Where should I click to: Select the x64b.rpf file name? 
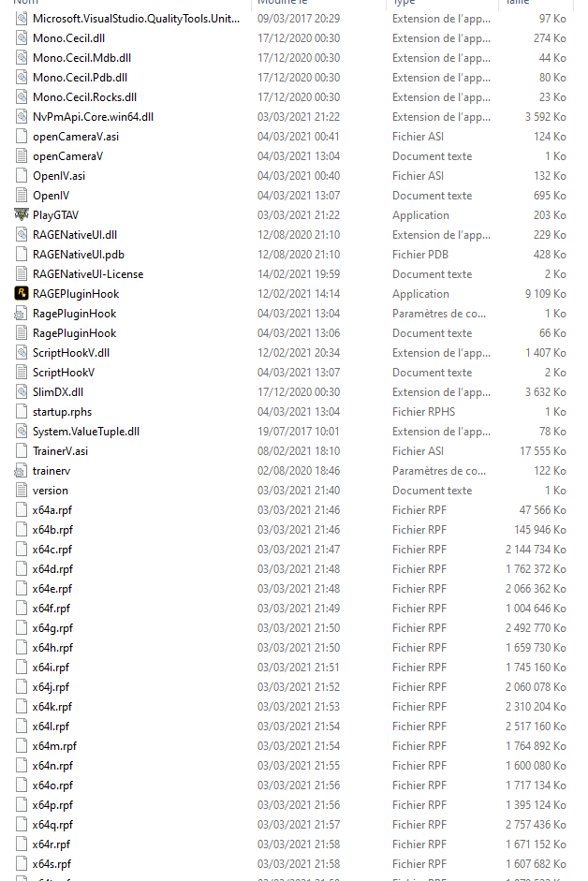pos(52,530)
